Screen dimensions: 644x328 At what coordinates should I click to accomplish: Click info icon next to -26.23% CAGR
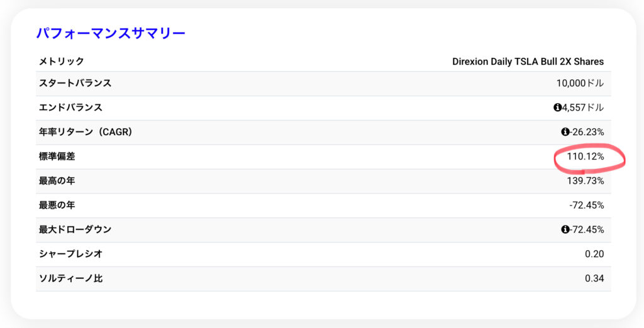point(565,132)
